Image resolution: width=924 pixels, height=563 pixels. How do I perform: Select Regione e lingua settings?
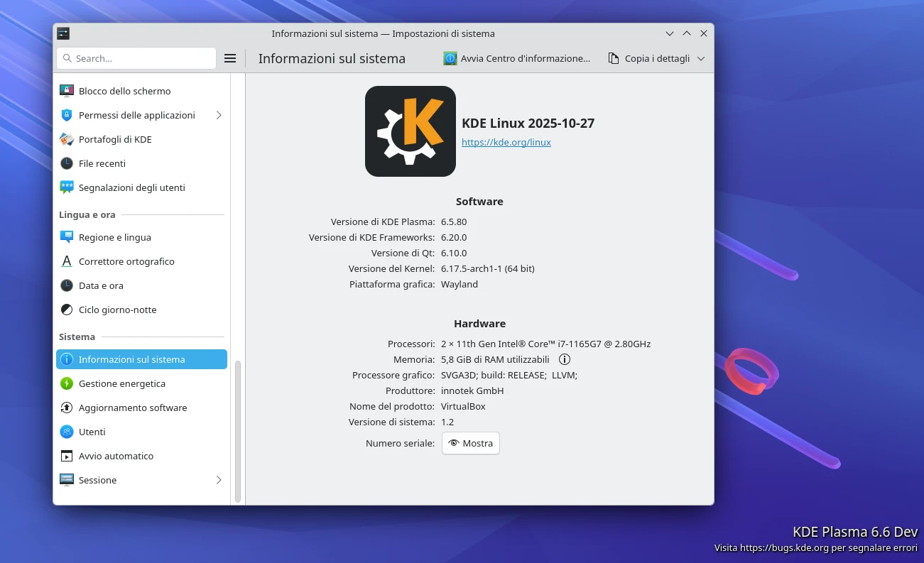115,237
